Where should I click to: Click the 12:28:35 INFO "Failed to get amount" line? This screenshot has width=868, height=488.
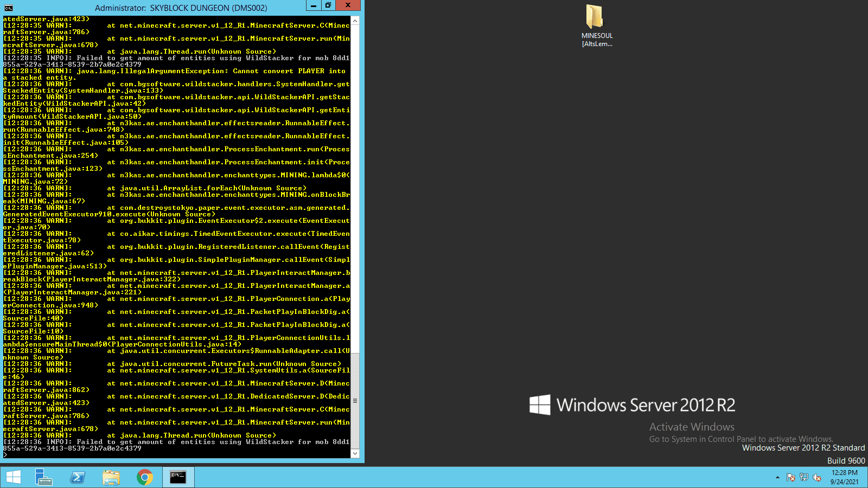[177, 58]
